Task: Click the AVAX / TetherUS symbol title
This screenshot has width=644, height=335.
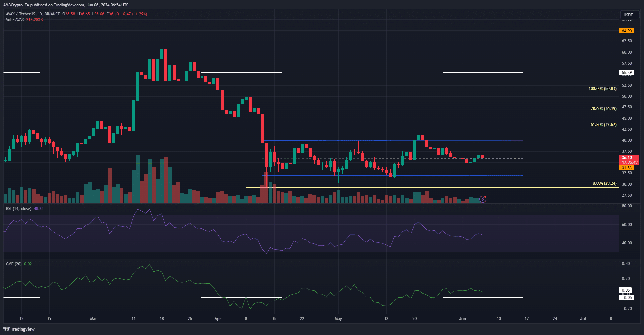Action: (x=21, y=14)
